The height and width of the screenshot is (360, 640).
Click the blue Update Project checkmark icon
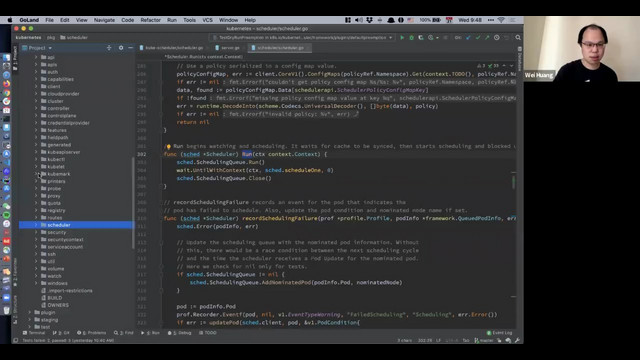click(x=468, y=38)
